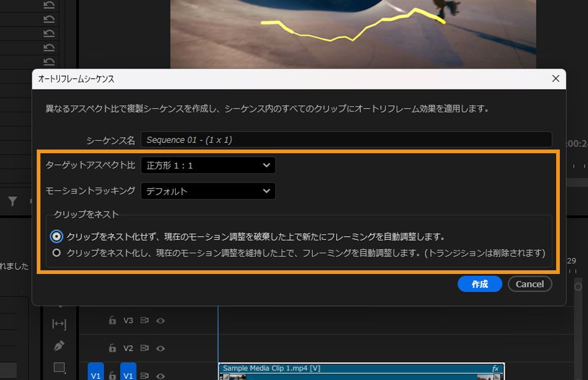Click the chevron above the timeline tools
This screenshot has width=588, height=380.
click(60, 305)
